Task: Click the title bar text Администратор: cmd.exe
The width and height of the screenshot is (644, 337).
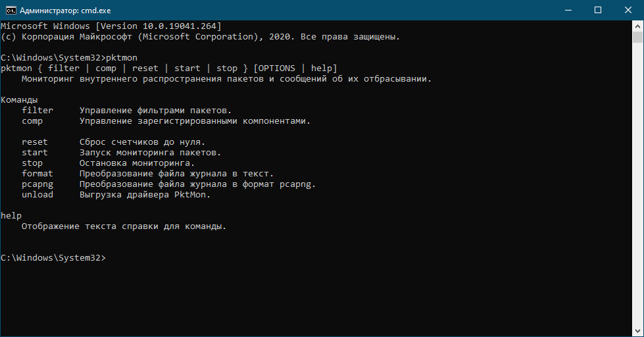Action: [x=65, y=11]
